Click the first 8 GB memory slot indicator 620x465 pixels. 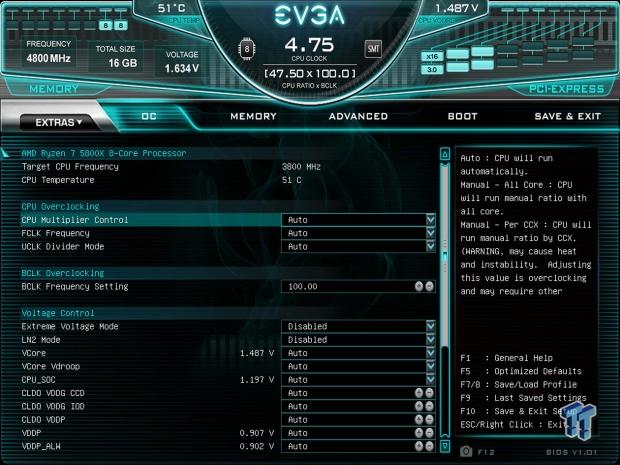tap(106, 26)
